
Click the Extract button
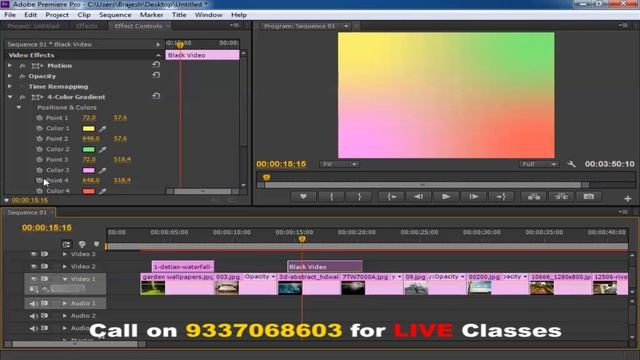coord(561,197)
